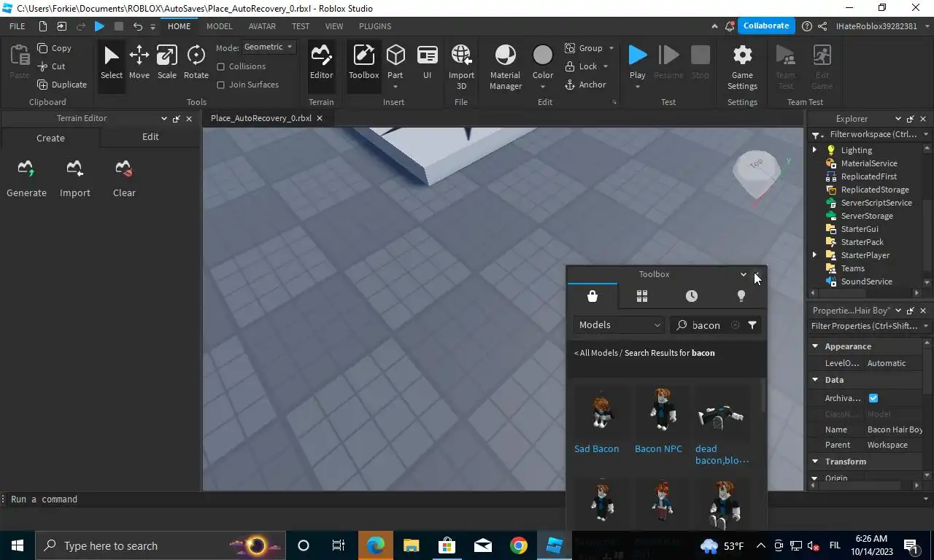
Task: Click Clear terrain icon
Action: pos(123,169)
